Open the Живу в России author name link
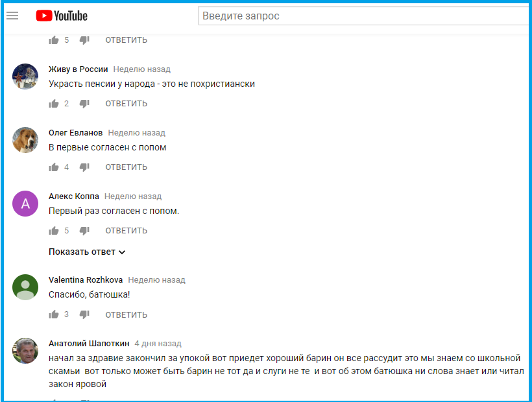 [x=78, y=69]
